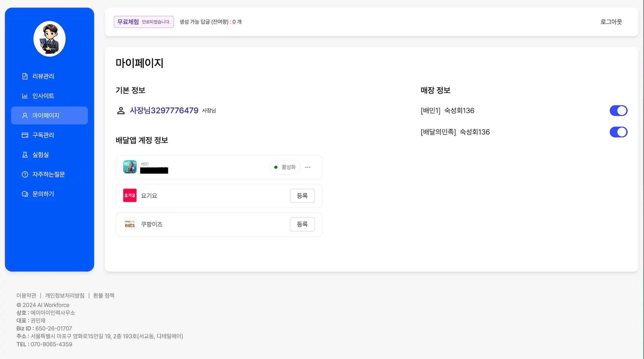The height and width of the screenshot is (359, 644).
Task: Click the 구독관리 card icon
Action: [25, 135]
